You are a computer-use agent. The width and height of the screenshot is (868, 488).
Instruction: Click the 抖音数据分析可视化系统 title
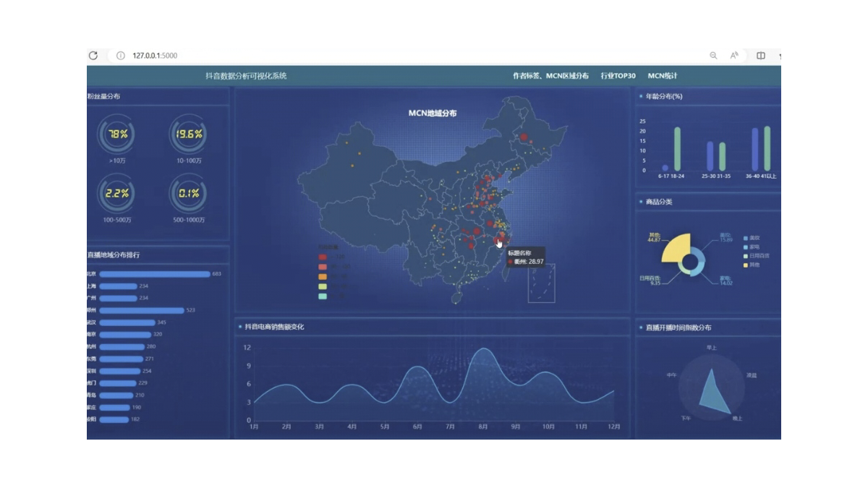coord(246,76)
